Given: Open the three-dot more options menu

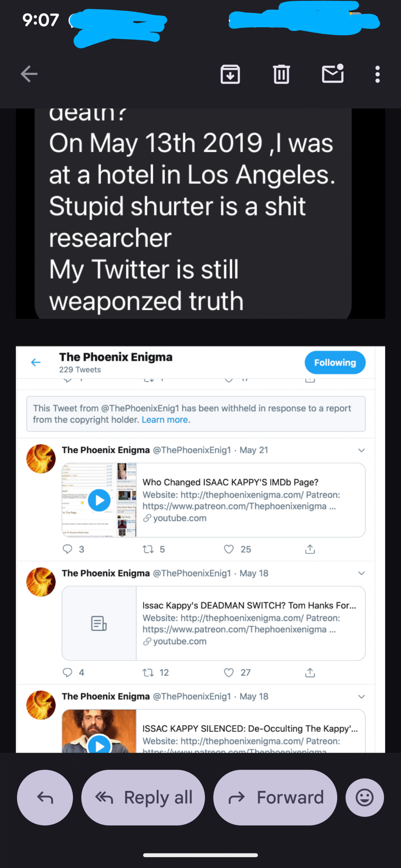Looking at the screenshot, I should (x=377, y=74).
